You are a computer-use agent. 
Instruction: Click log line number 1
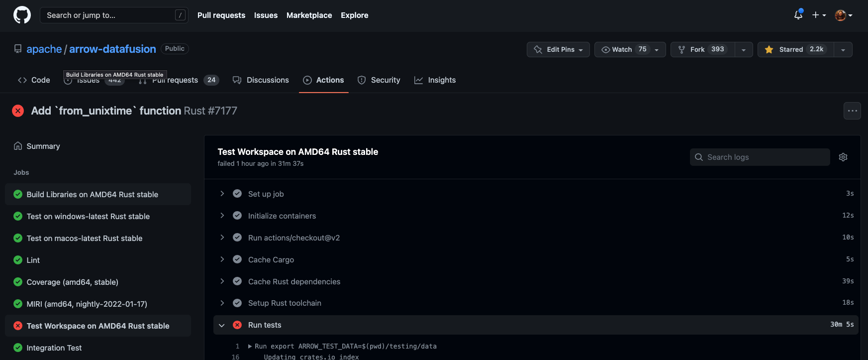point(237,346)
